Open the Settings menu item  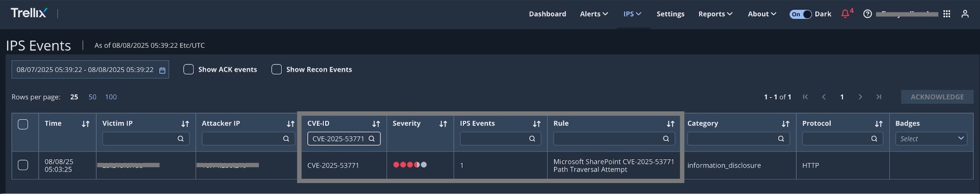click(x=670, y=14)
